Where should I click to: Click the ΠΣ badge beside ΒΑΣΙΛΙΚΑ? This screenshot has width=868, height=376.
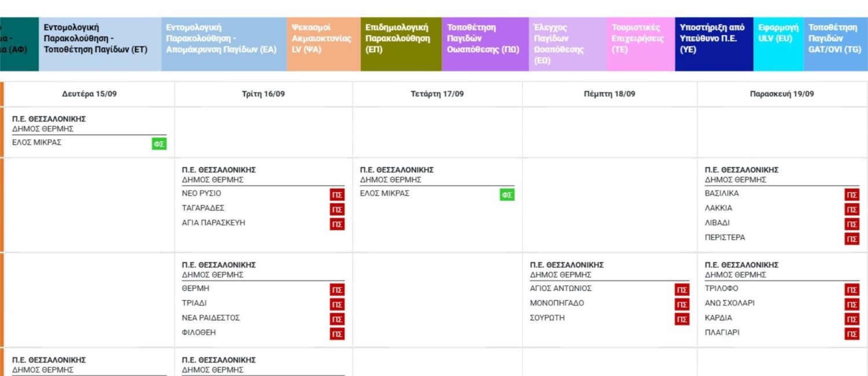(x=852, y=195)
